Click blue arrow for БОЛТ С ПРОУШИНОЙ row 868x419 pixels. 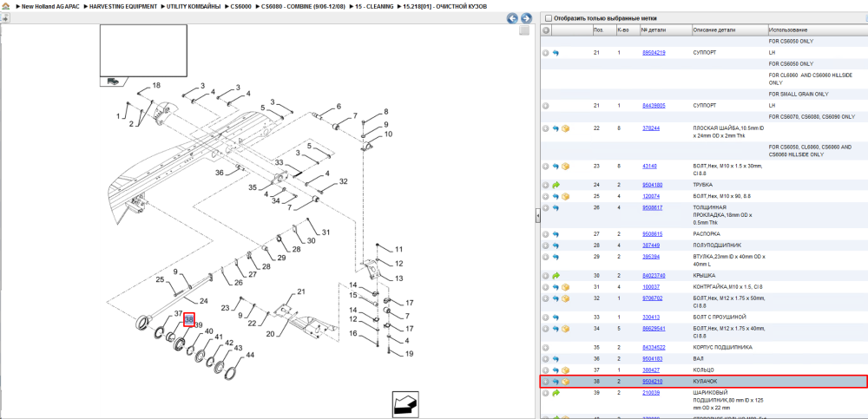556,318
